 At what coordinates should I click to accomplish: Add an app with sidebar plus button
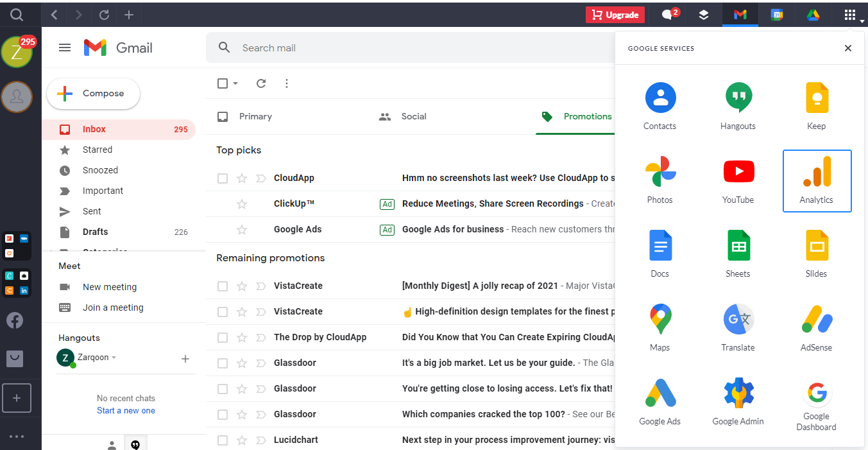point(17,398)
